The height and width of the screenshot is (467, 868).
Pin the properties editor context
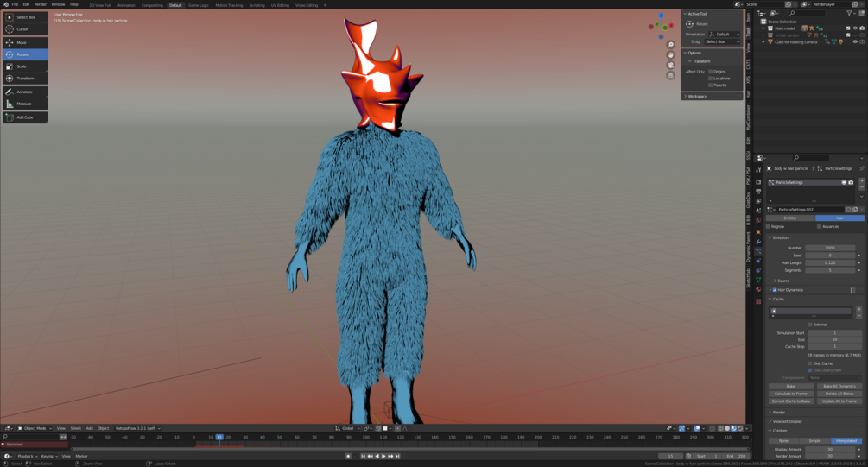pos(861,169)
